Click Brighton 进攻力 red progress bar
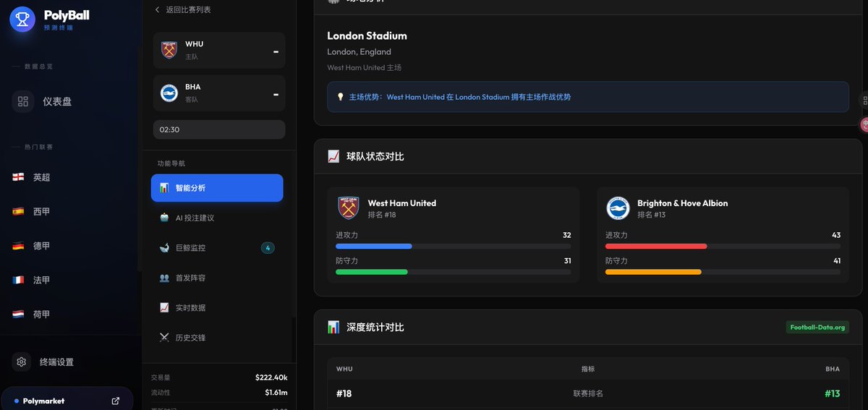868x410 pixels. point(656,247)
